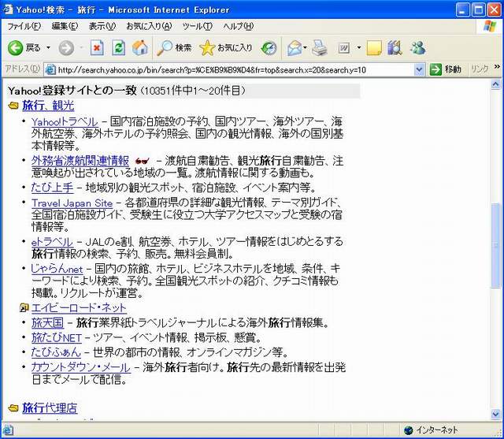
Task: Click the folder icon beside 旅行代理店
Action: click(13, 407)
